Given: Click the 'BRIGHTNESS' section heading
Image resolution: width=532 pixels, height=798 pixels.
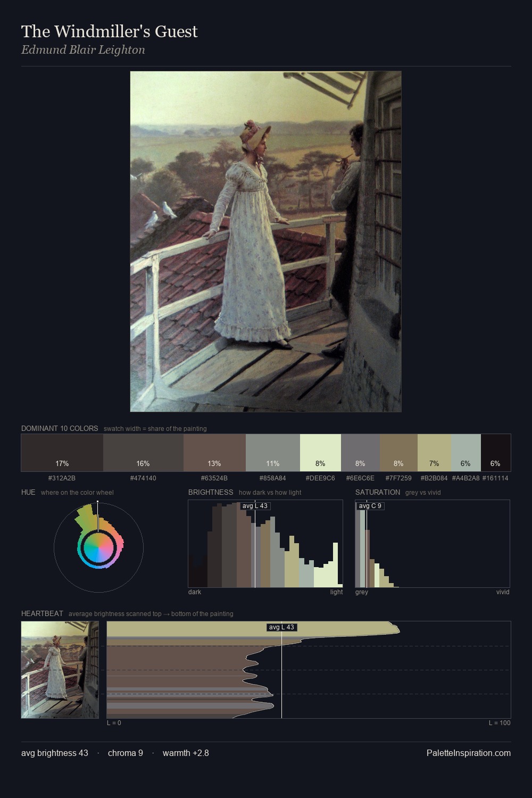Looking at the screenshot, I should [211, 492].
